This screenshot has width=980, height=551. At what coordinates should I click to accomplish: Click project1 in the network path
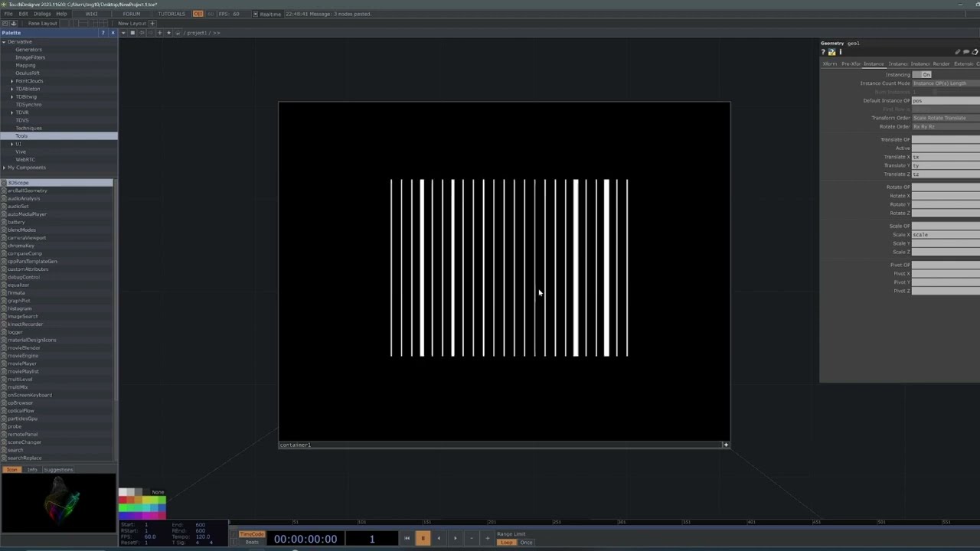[x=196, y=33]
